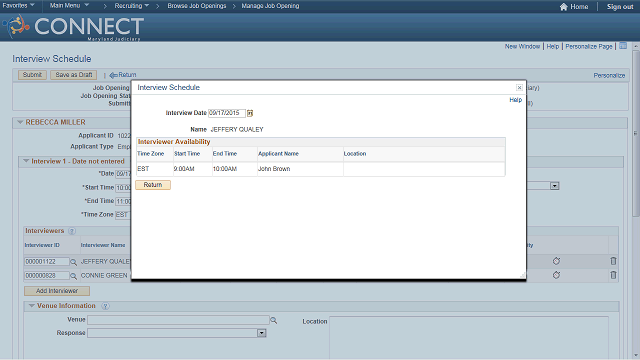Screen dimensions: 640x360
Task: Open the Venue lookup magnifier
Action: pyautogui.click(x=274, y=321)
